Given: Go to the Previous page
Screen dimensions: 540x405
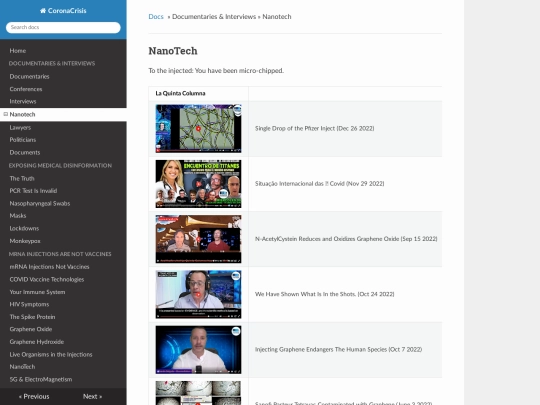Looking at the screenshot, I should 34,396.
